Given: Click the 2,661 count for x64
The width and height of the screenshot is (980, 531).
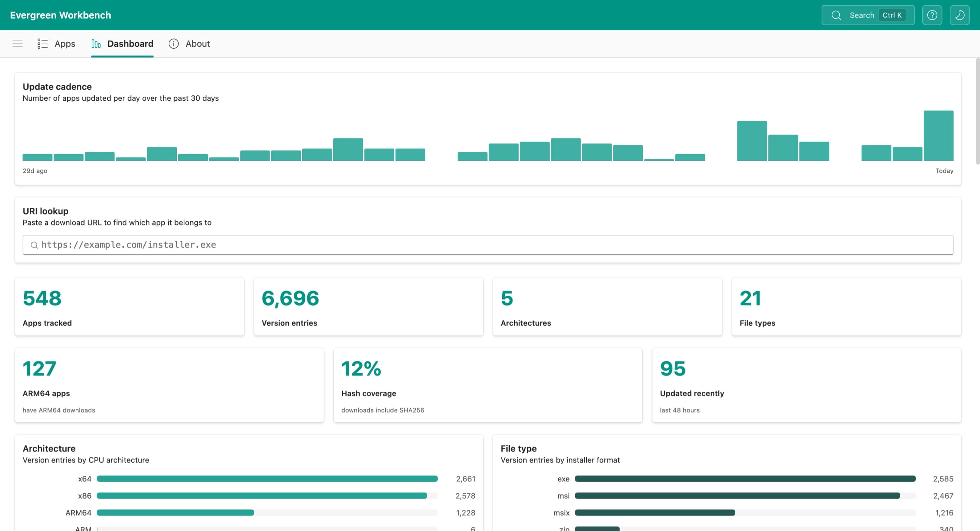Looking at the screenshot, I should tap(466, 479).
